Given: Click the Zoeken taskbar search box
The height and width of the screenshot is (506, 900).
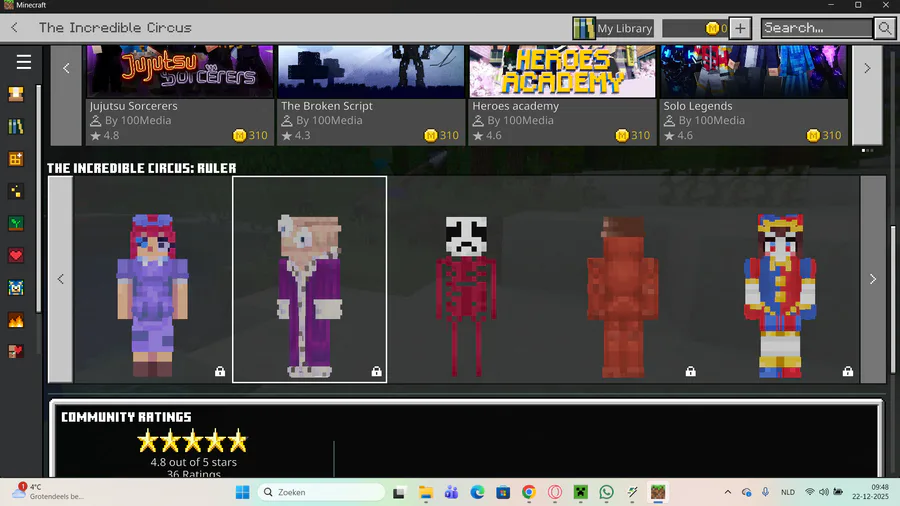Looking at the screenshot, I should pos(321,492).
